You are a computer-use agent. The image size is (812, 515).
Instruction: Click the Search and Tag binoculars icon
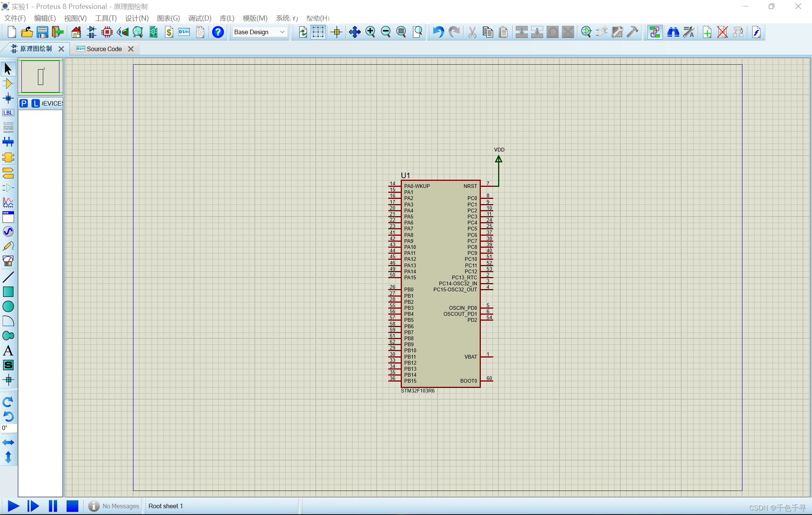tap(673, 32)
